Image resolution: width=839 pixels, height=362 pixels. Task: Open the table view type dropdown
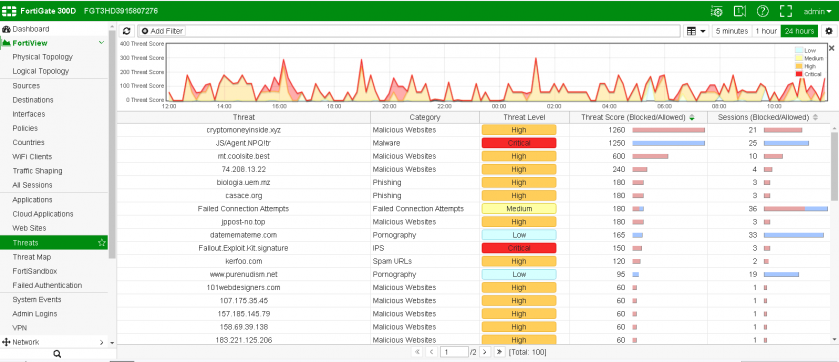[696, 31]
